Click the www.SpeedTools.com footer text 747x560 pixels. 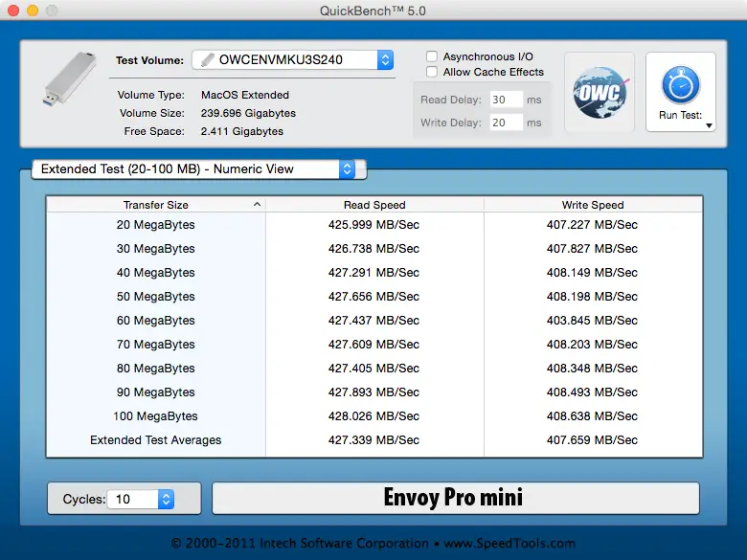(509, 544)
